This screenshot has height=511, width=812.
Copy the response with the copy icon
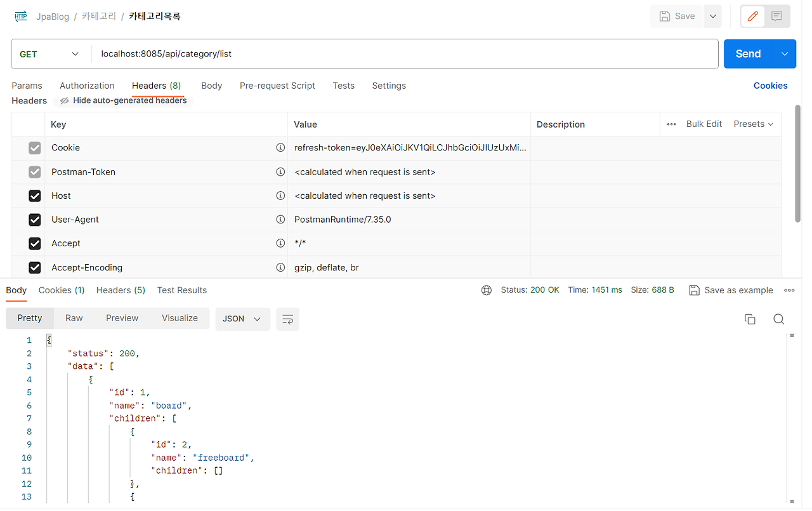[x=750, y=319]
